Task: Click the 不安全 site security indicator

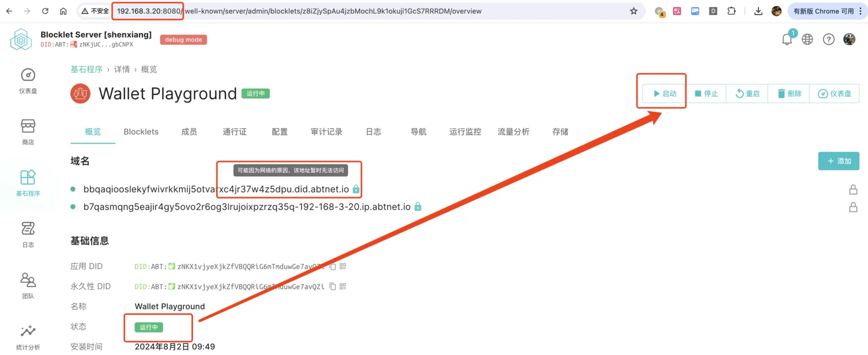Action: point(95,11)
